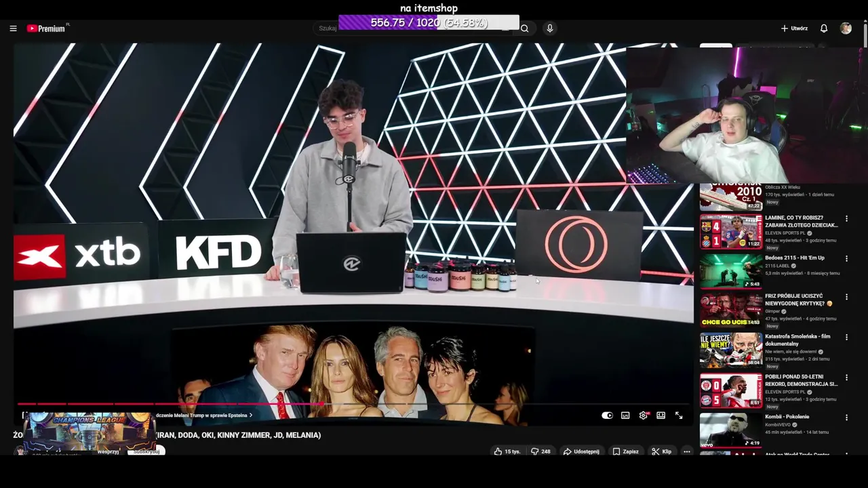Start voice search with microphone icon

(550, 28)
